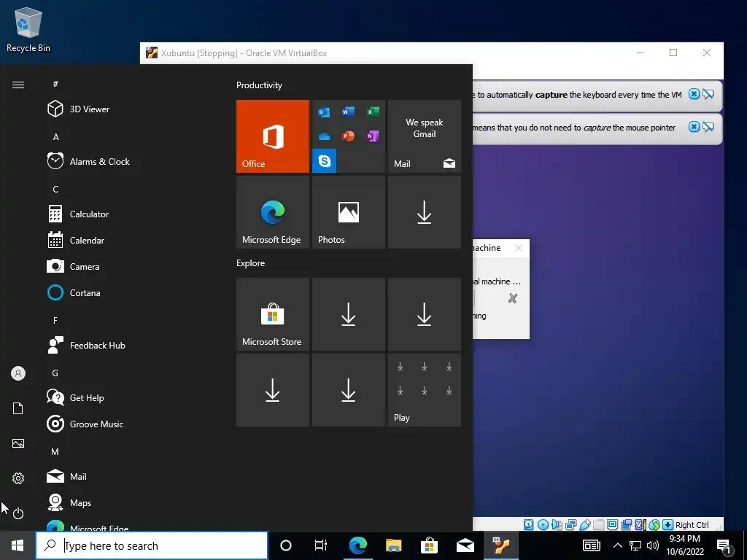Open the Microsoft Edge tile
Screen dimensions: 747x560
point(273,212)
